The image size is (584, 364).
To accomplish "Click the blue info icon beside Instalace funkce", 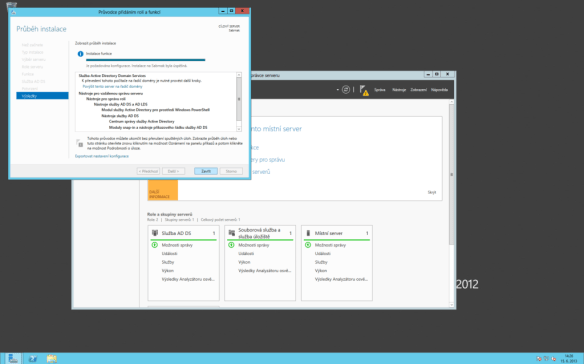I will (x=80, y=54).
